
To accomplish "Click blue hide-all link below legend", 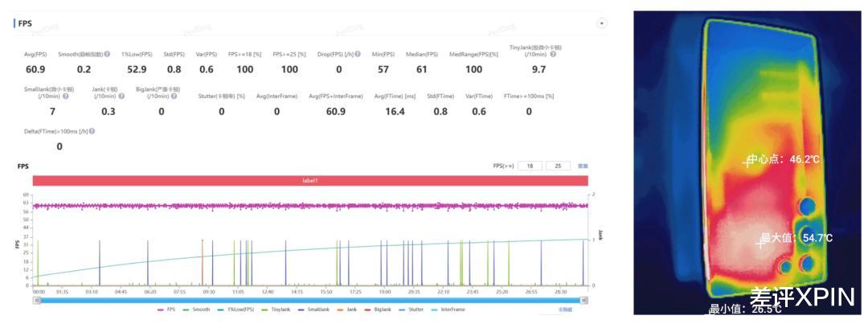I will pyautogui.click(x=565, y=310).
